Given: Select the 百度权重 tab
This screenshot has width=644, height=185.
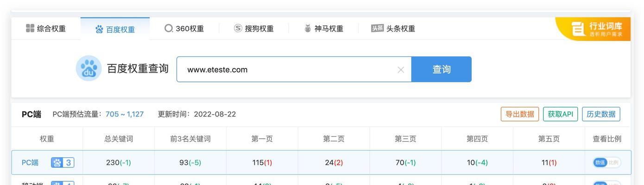Looking at the screenshot, I should [115, 29].
